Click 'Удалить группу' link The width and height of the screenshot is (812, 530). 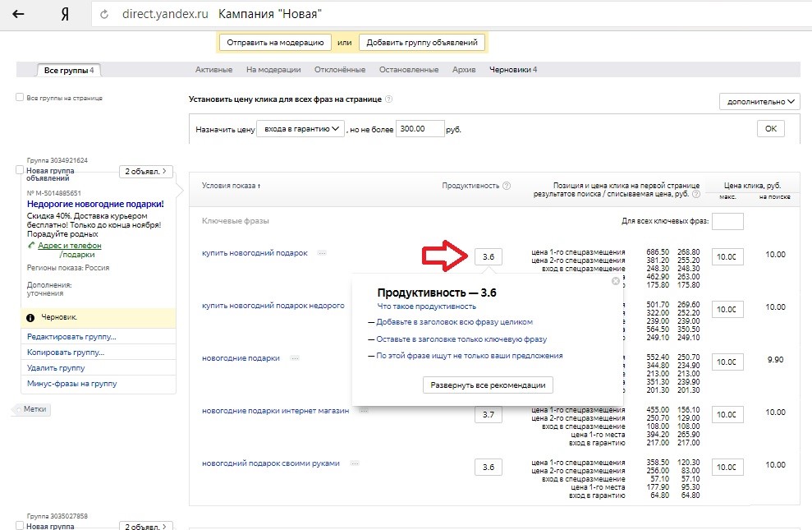pyautogui.click(x=56, y=368)
